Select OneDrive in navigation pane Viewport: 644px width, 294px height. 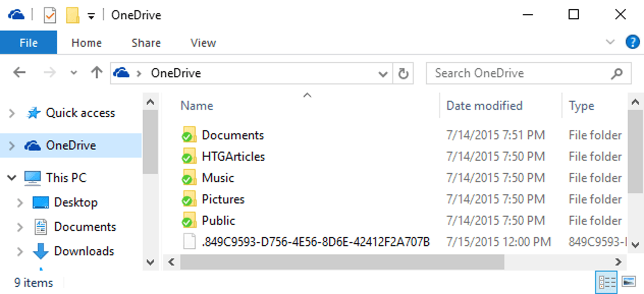71,145
